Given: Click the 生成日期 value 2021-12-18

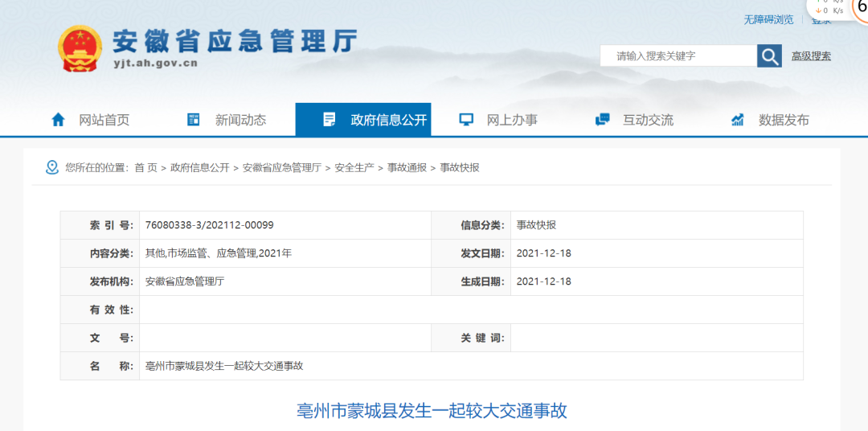Looking at the screenshot, I should pyautogui.click(x=543, y=281).
